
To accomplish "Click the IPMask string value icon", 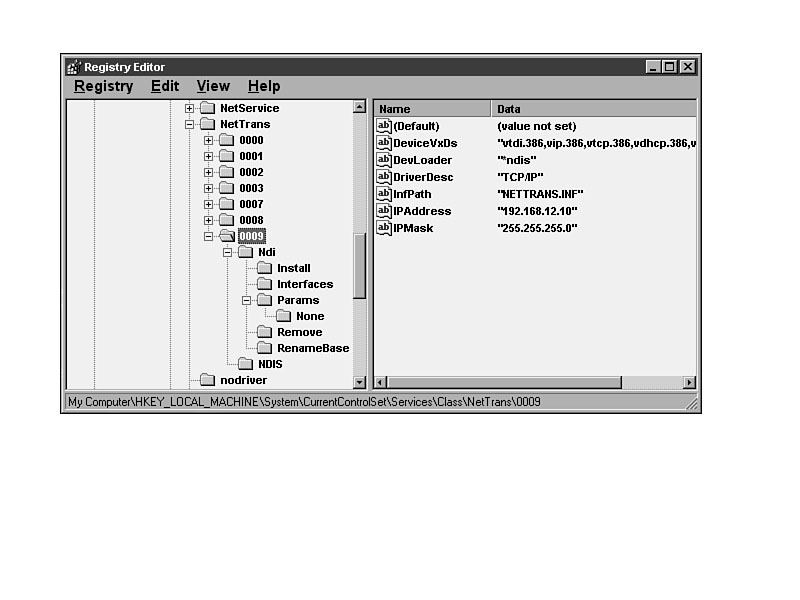I will pos(384,228).
